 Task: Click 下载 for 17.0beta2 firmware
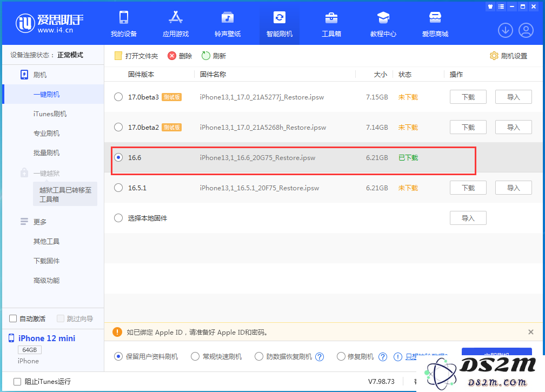[468, 127]
